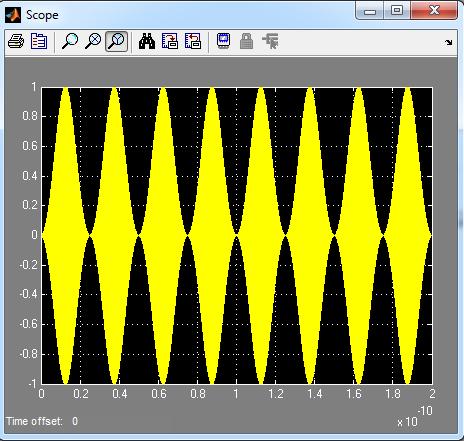
Task: Restore saved axes settings icon
Action: tap(193, 42)
